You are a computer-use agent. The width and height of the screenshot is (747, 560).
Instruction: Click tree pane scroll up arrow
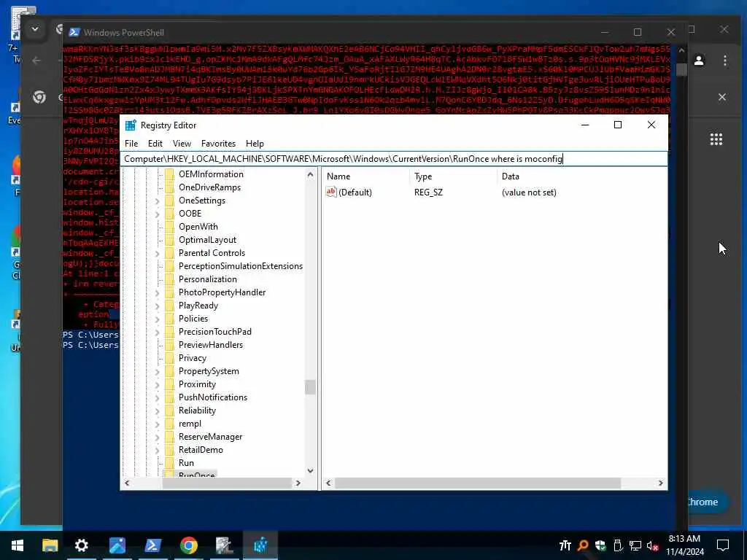311,174
